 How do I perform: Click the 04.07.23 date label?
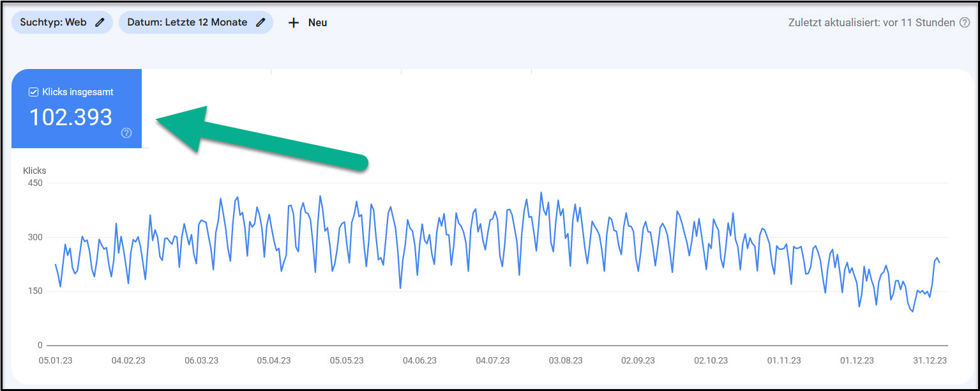492,360
